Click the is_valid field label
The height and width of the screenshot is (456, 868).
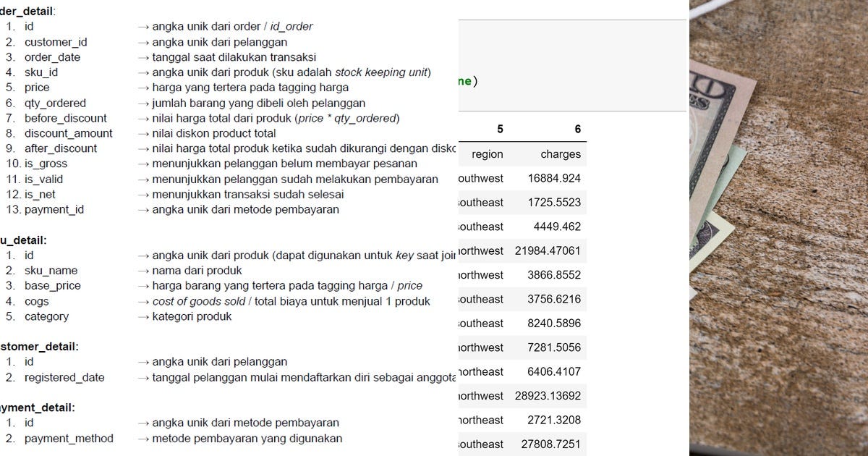(x=45, y=179)
